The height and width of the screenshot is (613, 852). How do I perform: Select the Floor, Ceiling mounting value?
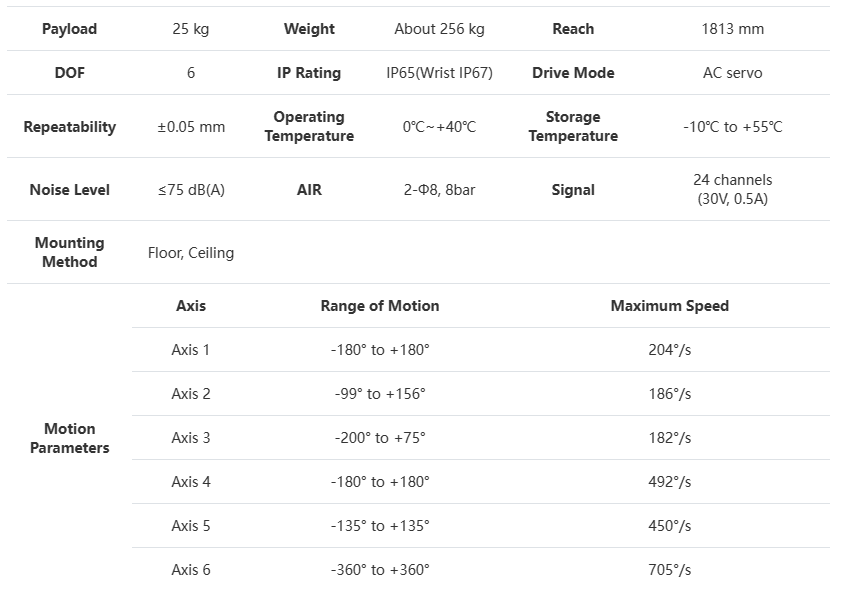pos(191,253)
